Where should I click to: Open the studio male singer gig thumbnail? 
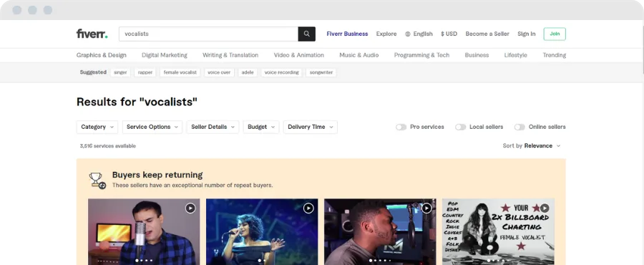click(380, 232)
